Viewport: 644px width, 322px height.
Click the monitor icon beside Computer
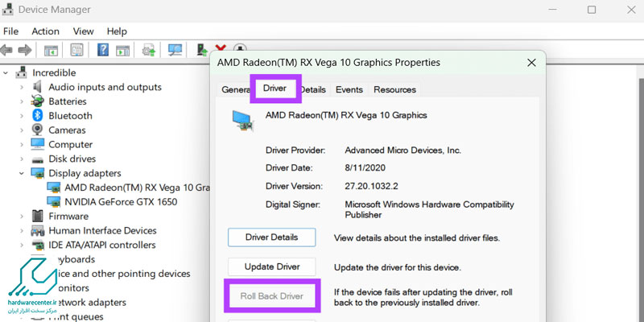pos(37,144)
